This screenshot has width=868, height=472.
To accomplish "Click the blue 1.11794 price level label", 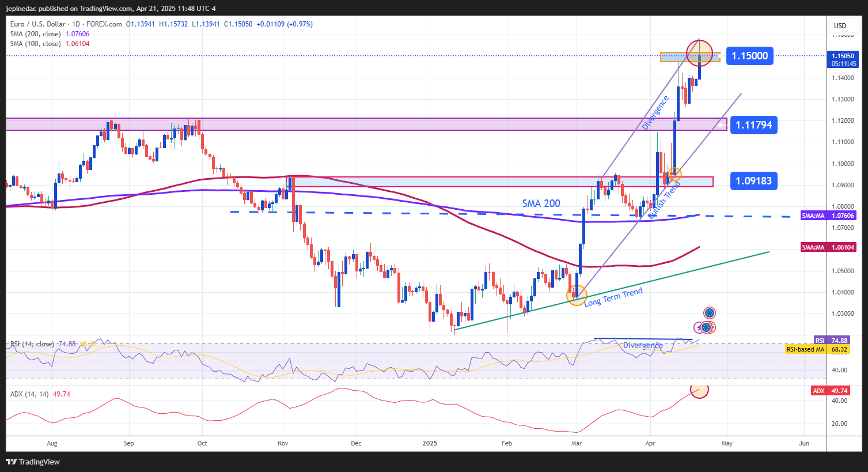I will (x=753, y=125).
